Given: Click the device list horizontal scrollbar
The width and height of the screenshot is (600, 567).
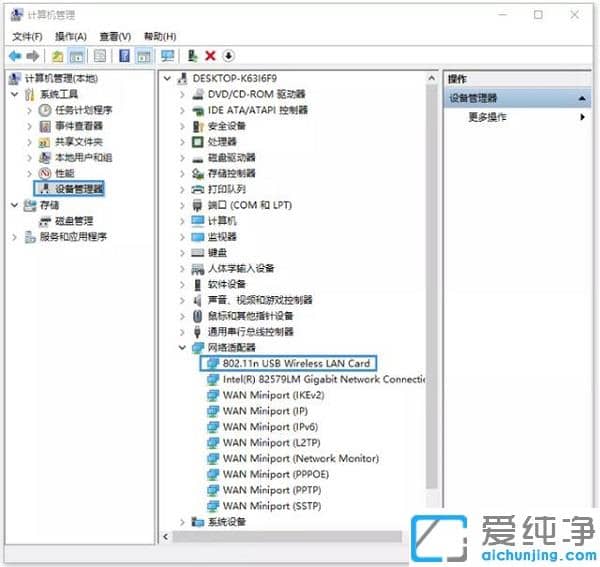Looking at the screenshot, I should (287, 537).
